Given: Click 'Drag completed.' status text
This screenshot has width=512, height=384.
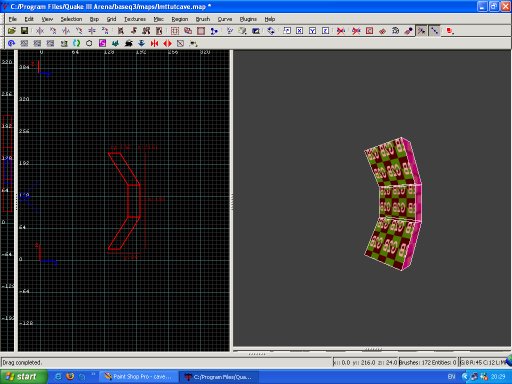Looking at the screenshot, I should pyautogui.click(x=21, y=362).
